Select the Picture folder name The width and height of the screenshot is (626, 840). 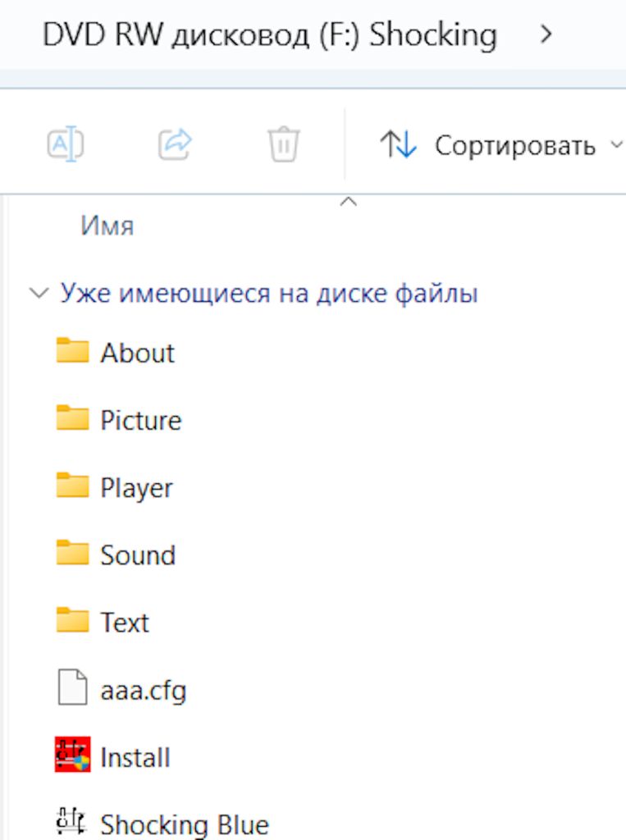(141, 420)
